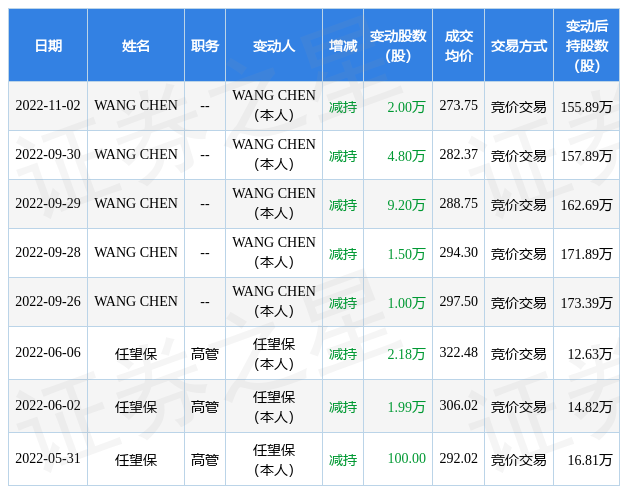Select holdings value 162.69万
Screen dimensions: 620x494
point(586,205)
